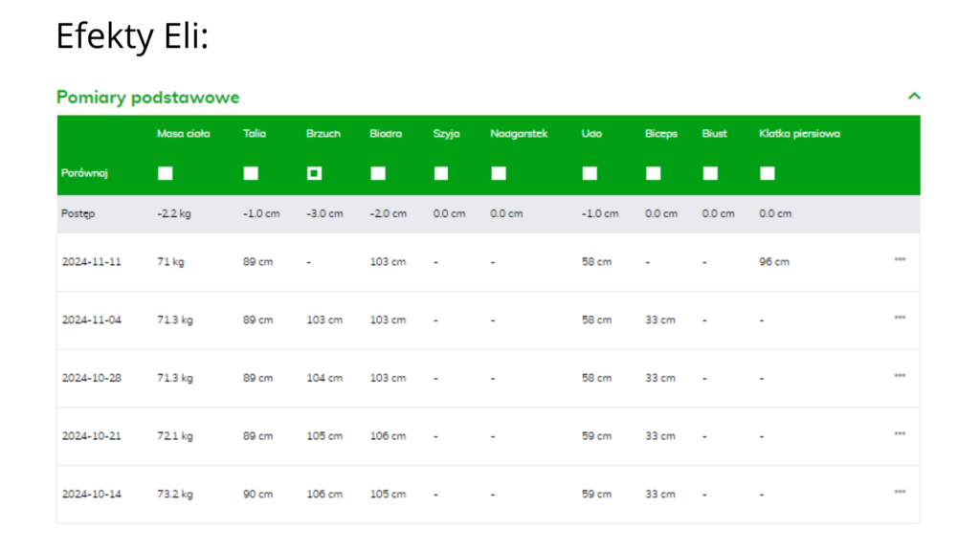Check the Masa ciała compare checkbox

[166, 173]
